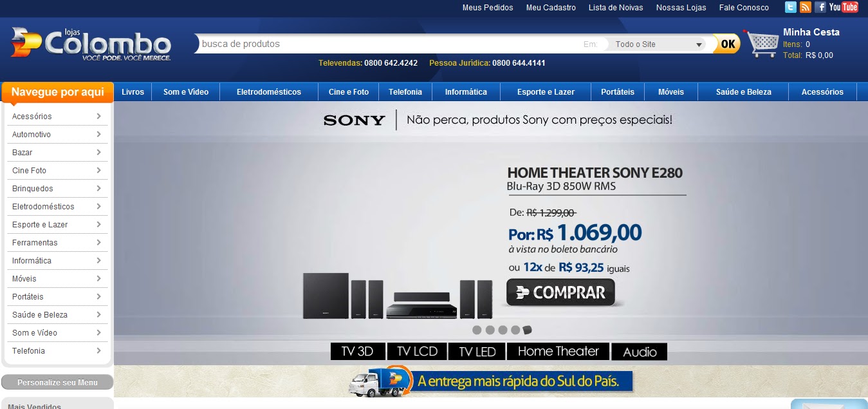Screen dimensions: 868x409
Task: Select Informática top menu item
Action: [466, 92]
